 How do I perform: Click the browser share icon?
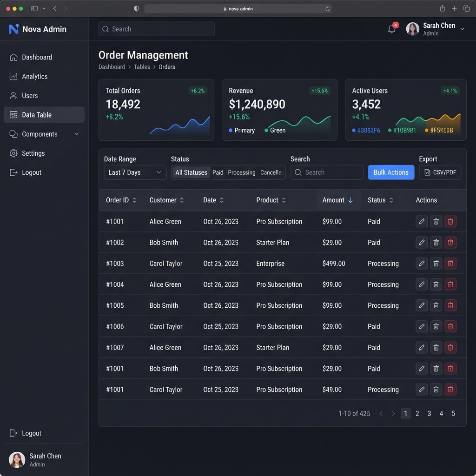443,8
